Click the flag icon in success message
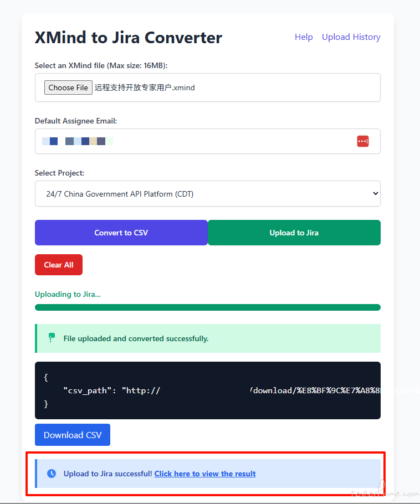Viewport: 420px width, 504px height. [52, 338]
